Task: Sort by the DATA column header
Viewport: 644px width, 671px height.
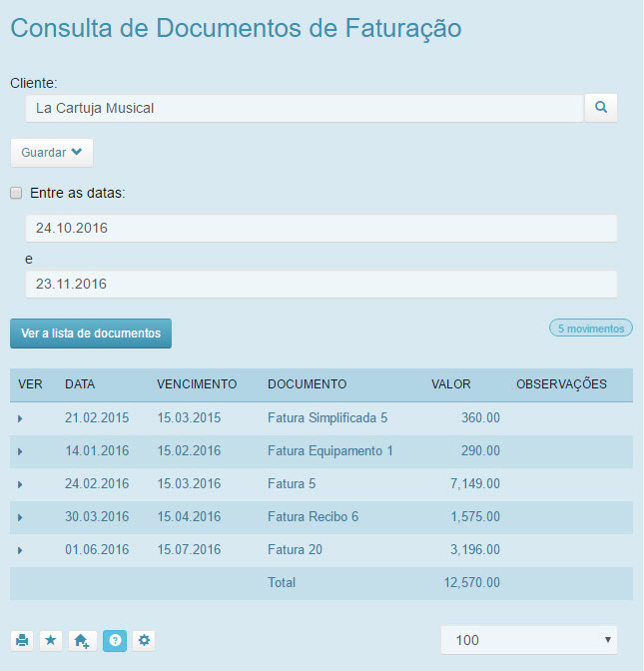Action: click(80, 384)
